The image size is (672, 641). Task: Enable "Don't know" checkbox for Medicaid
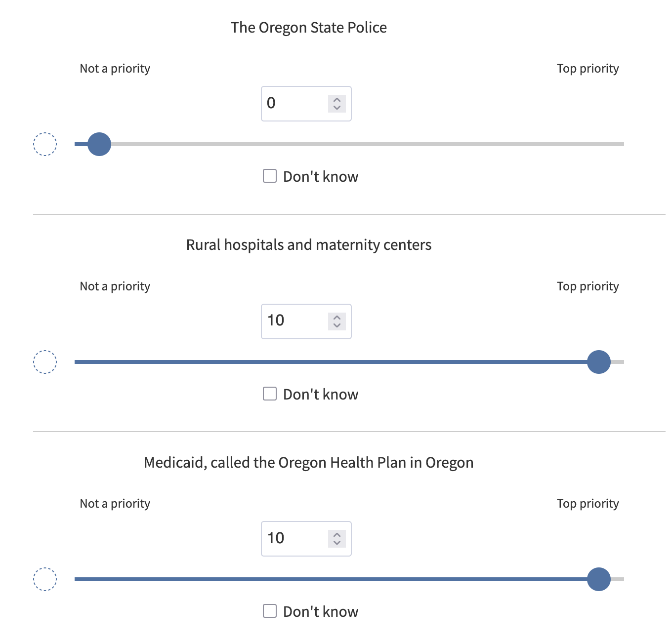point(270,611)
